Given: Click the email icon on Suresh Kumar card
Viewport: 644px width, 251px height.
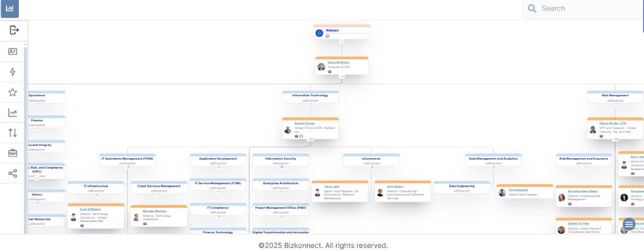Looking at the screenshot, I should point(296,136).
